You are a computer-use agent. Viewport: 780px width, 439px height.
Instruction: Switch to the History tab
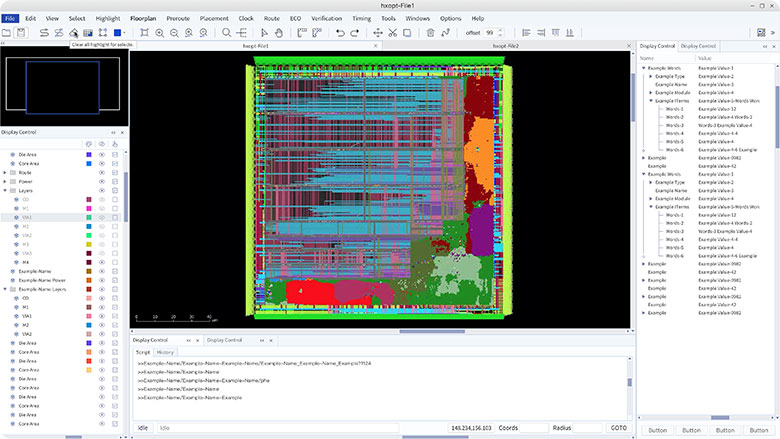(165, 352)
